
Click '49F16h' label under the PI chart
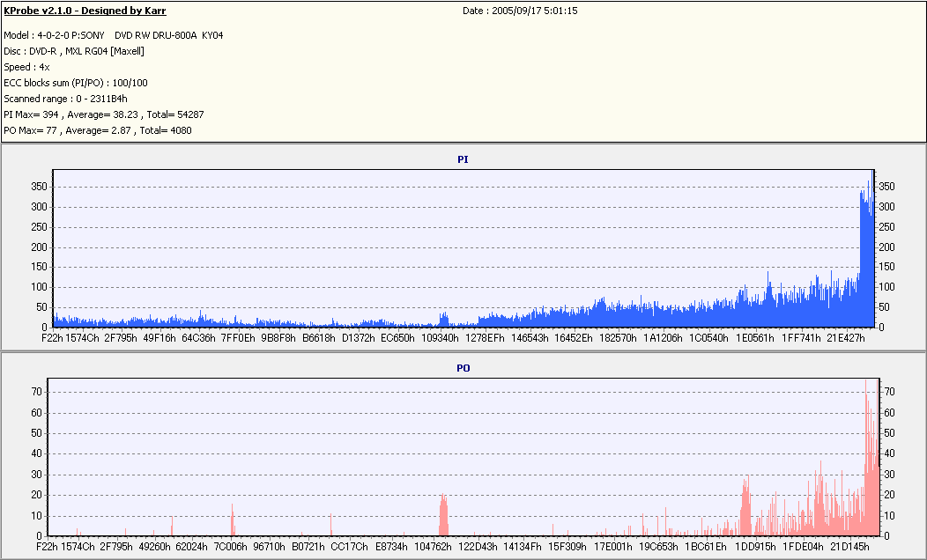[159, 338]
